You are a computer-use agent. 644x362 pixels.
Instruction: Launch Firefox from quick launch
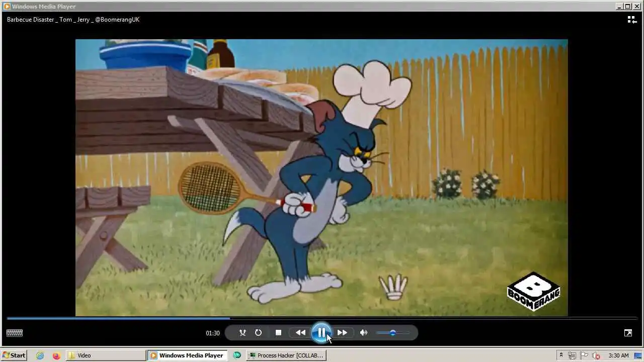point(56,355)
